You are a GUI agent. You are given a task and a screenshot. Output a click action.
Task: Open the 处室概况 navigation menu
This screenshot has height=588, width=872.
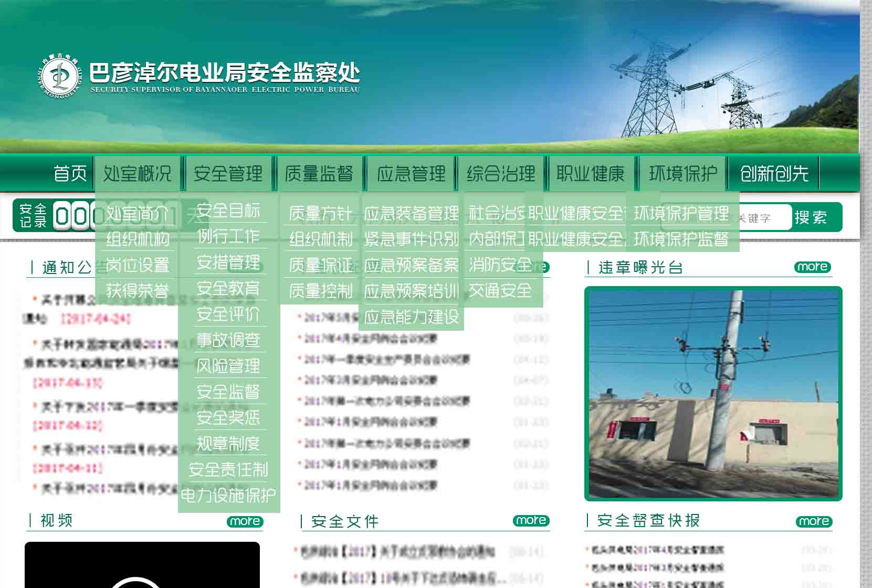[x=138, y=173]
